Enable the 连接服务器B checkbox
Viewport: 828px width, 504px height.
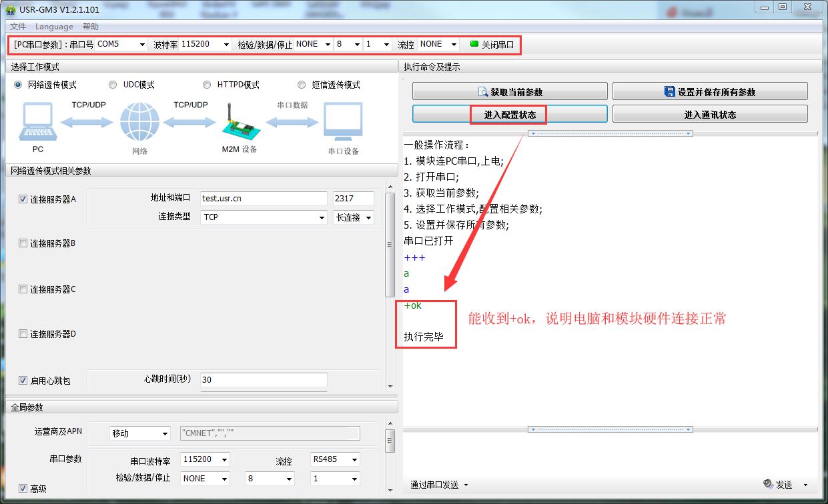(x=23, y=243)
